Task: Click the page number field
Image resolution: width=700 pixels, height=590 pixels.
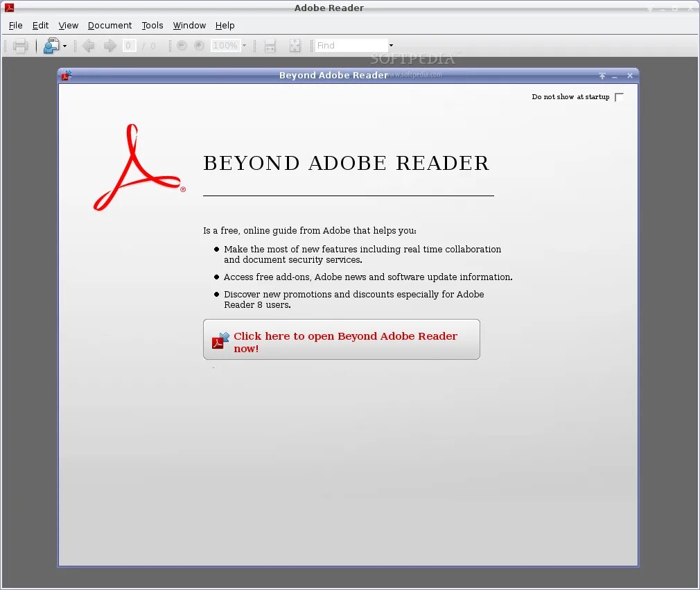Action: tap(130, 46)
